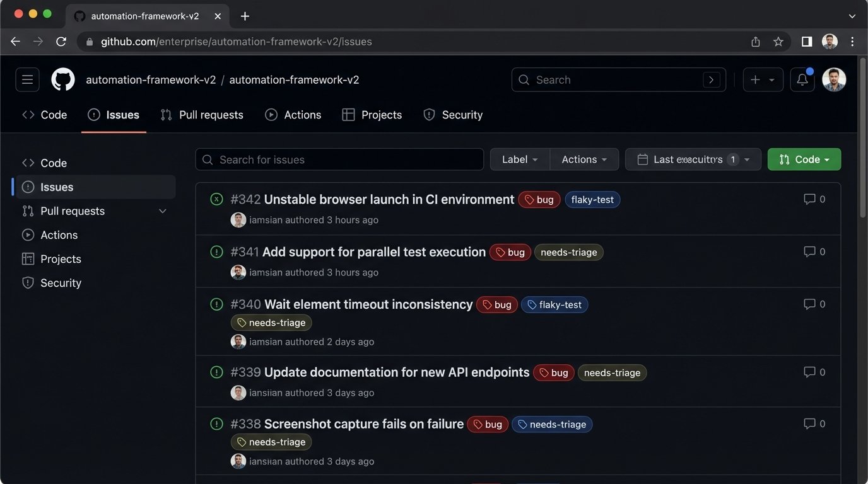Open issue #339 about API endpoint documentation
Screen dimensions: 868x484
pos(396,372)
